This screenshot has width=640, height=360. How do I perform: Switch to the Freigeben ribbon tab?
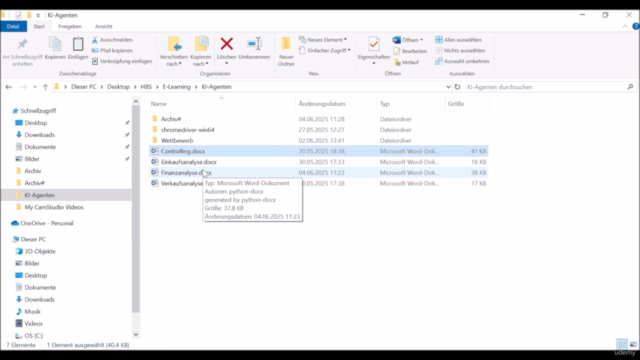[70, 26]
